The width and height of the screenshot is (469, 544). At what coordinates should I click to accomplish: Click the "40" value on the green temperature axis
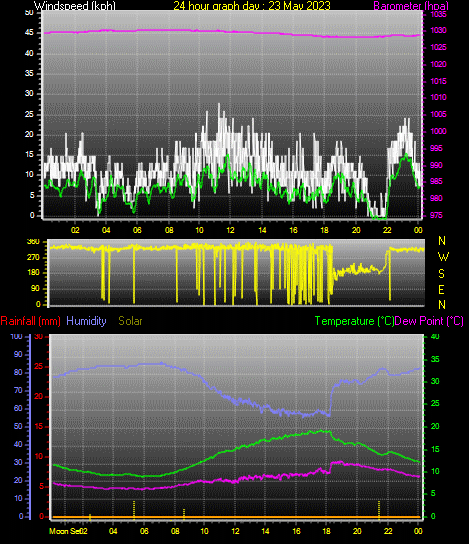point(435,337)
